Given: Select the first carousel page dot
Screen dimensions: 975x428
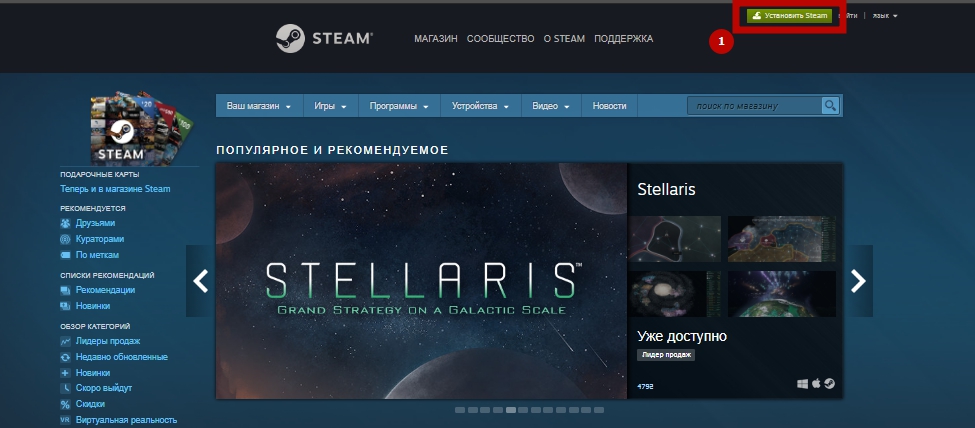Looking at the screenshot, I should coord(460,410).
